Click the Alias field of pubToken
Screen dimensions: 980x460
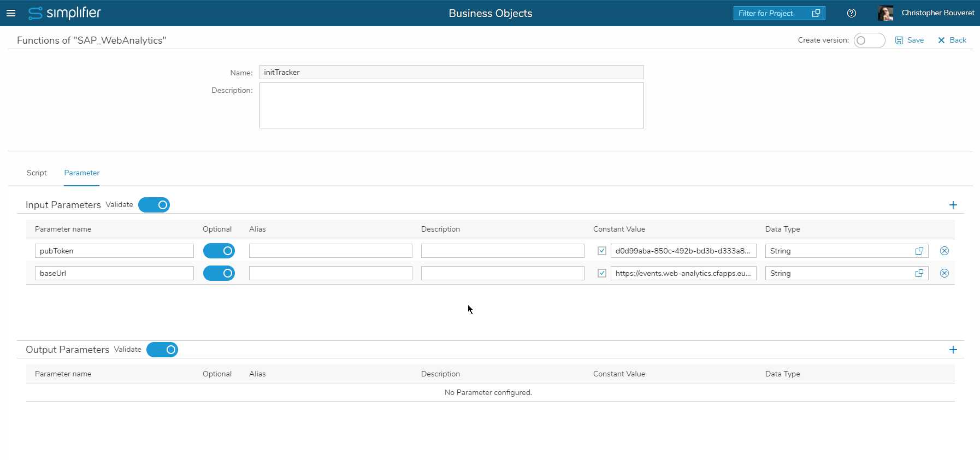(x=330, y=251)
